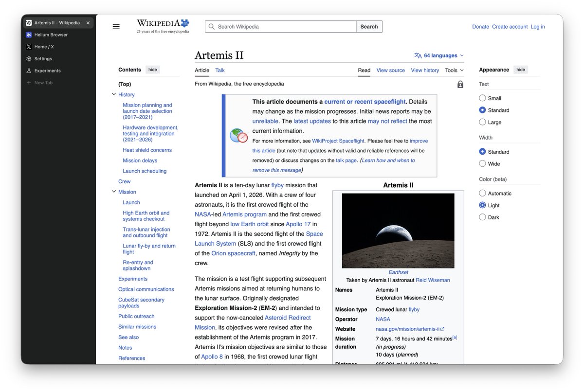Open the WikiProject Spaceflight link
This screenshot has height=392, width=584.
tap(339, 141)
